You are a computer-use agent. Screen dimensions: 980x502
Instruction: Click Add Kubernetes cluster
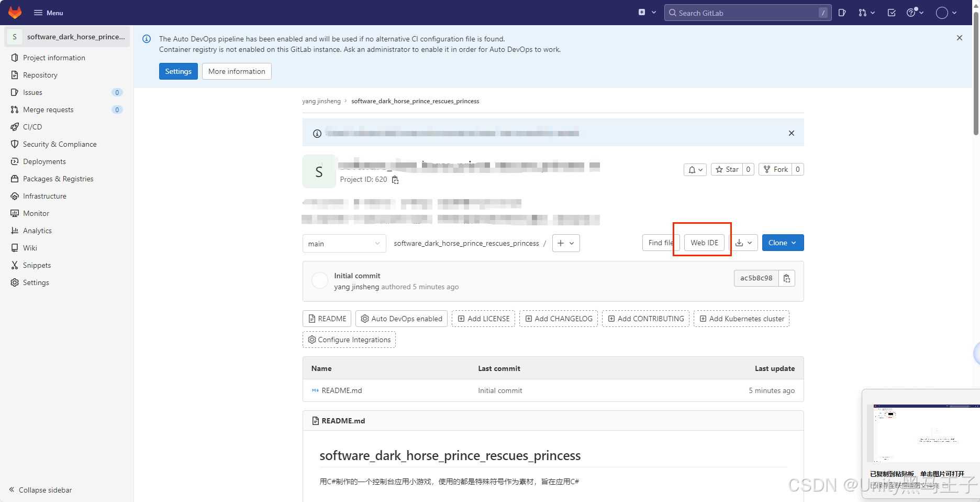click(x=741, y=319)
